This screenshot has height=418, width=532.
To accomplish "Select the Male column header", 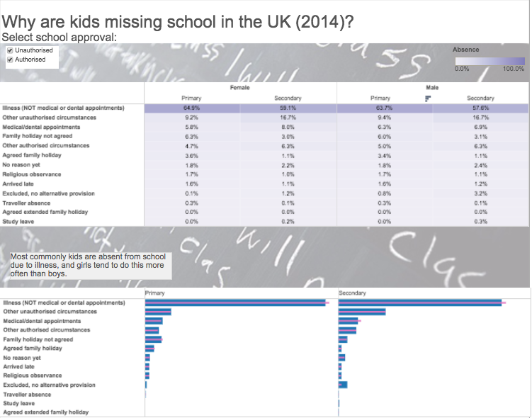I will click(x=432, y=87).
